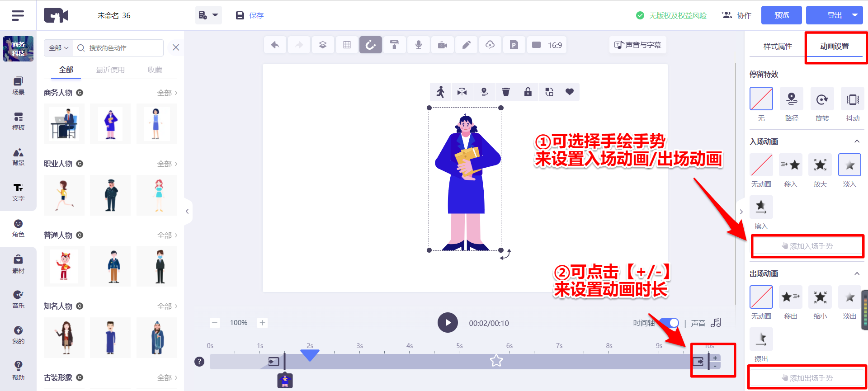Open the 帮助 help sidebar item
Image resolution: width=868 pixels, height=391 pixels.
pos(18,371)
